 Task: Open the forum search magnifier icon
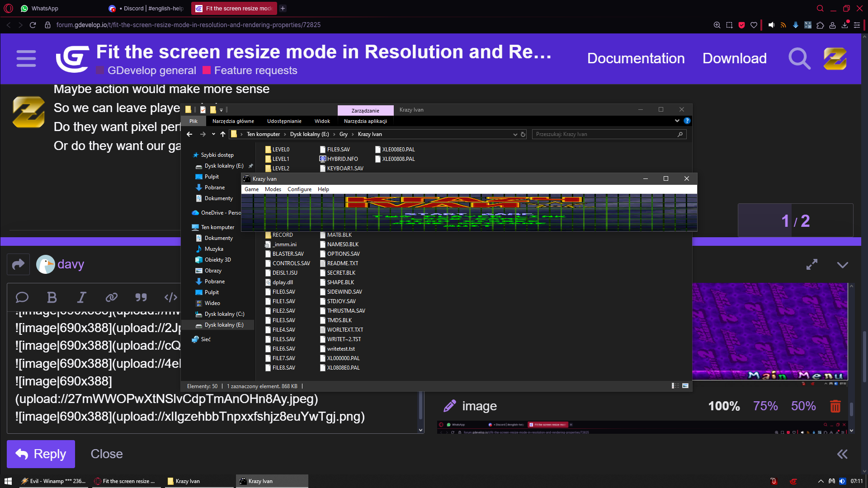pos(799,59)
